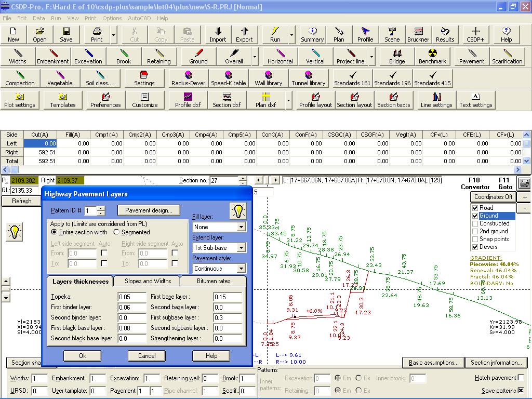Viewport: 532px width, 399px height.
Task: Click the table vertical scrollbar down arrow
Action: [527, 161]
